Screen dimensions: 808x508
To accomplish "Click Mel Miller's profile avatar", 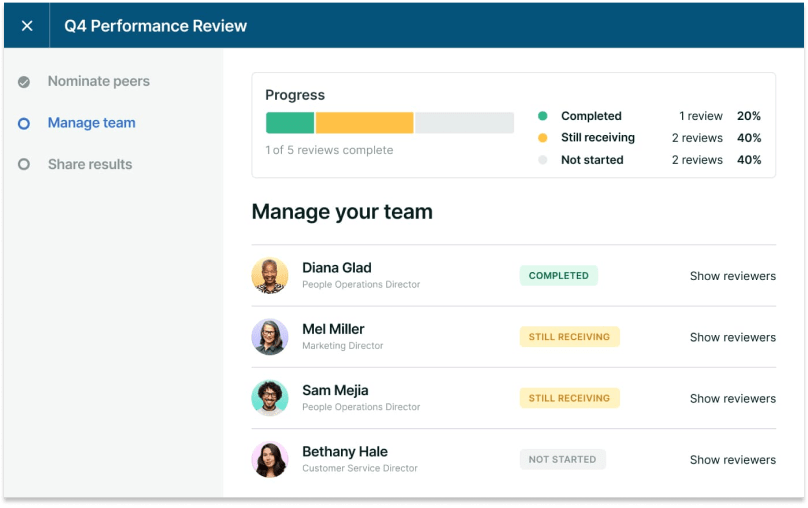I will 270,337.
